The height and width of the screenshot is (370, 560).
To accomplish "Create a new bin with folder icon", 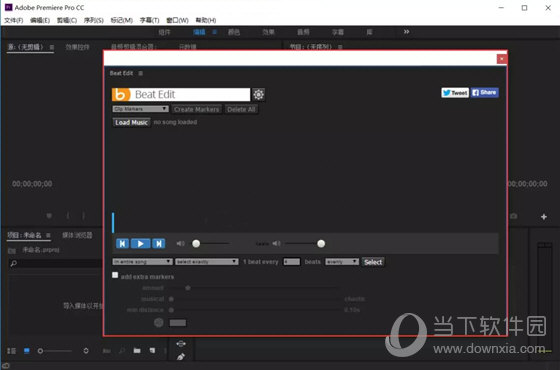I will pyautogui.click(x=137, y=351).
